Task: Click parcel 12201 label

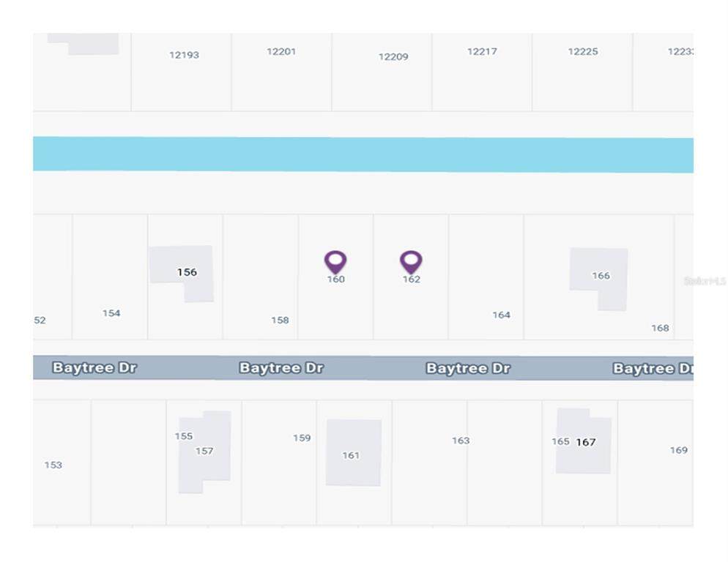Action: (x=281, y=51)
